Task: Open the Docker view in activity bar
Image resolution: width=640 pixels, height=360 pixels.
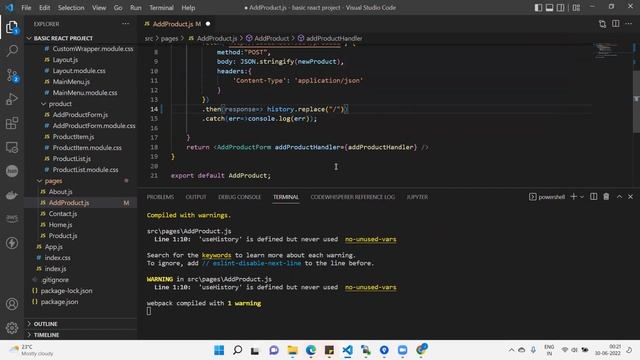Action: click(x=12, y=195)
